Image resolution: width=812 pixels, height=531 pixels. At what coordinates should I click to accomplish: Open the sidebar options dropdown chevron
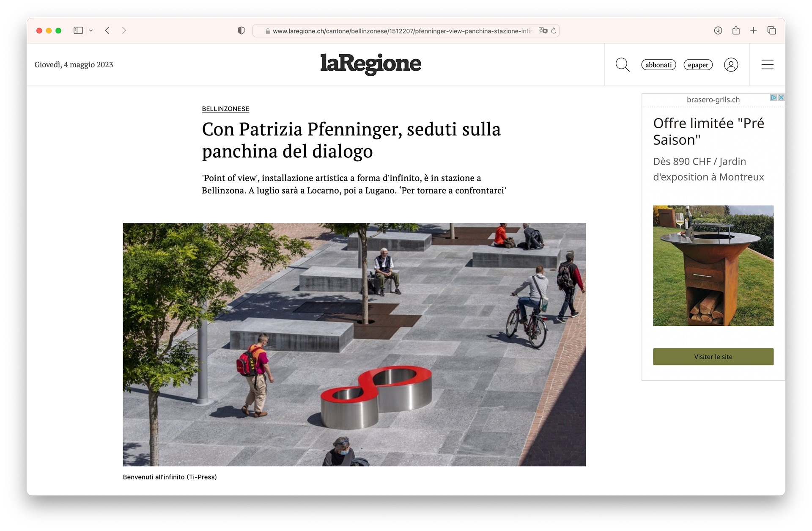click(91, 30)
